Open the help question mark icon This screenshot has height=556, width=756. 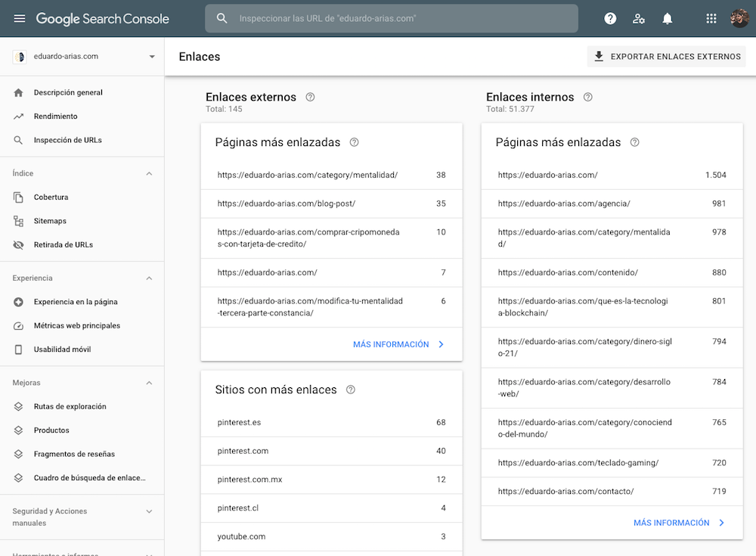click(x=610, y=18)
